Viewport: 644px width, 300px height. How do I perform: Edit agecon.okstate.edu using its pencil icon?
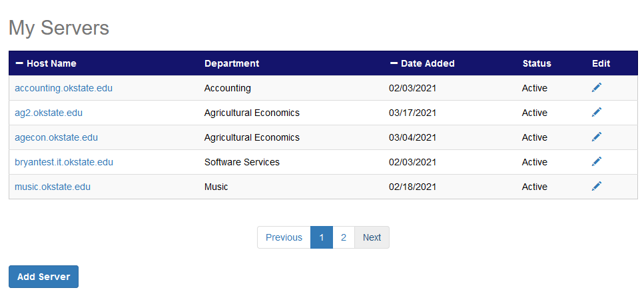(x=597, y=137)
